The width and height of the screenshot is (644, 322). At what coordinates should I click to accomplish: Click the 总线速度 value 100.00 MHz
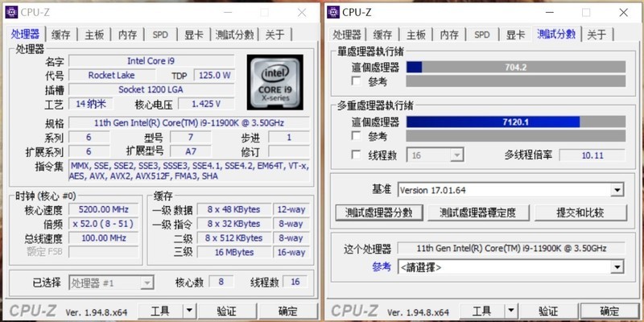point(104,238)
